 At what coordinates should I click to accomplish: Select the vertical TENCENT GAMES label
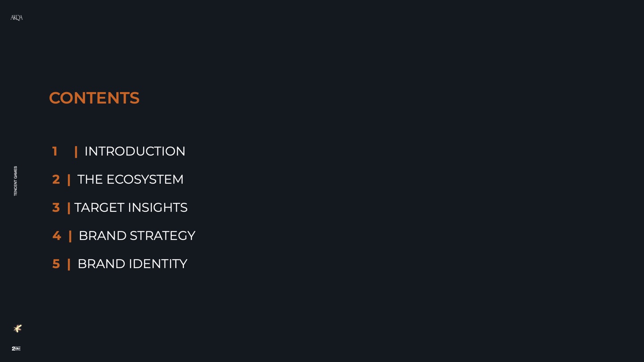pyautogui.click(x=16, y=181)
